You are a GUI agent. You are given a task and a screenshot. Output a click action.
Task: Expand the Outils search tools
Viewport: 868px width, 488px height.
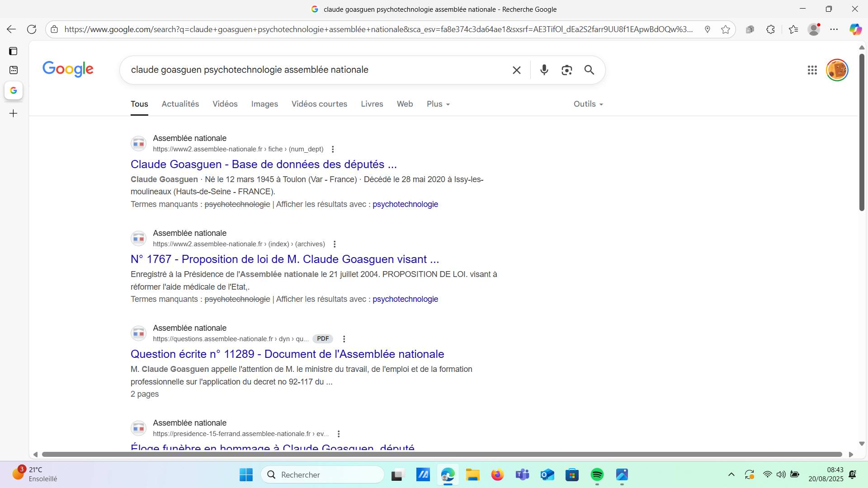pos(588,104)
